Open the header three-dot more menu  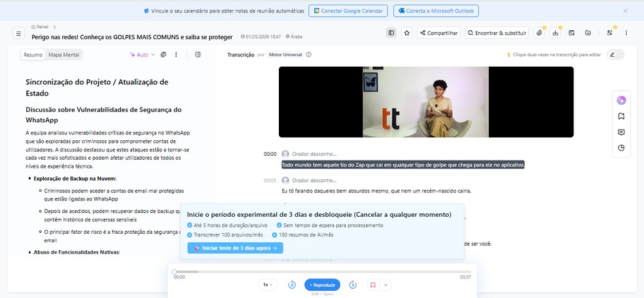tap(626, 33)
